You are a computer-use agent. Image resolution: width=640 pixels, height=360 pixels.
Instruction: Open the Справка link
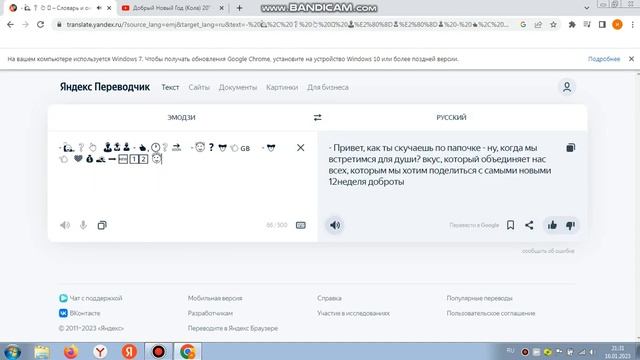click(x=329, y=298)
